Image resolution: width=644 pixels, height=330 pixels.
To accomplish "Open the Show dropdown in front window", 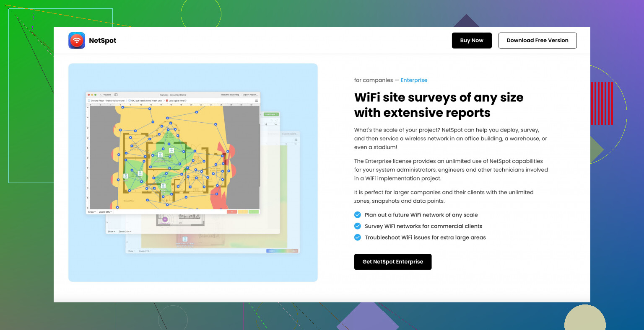I will click(91, 212).
